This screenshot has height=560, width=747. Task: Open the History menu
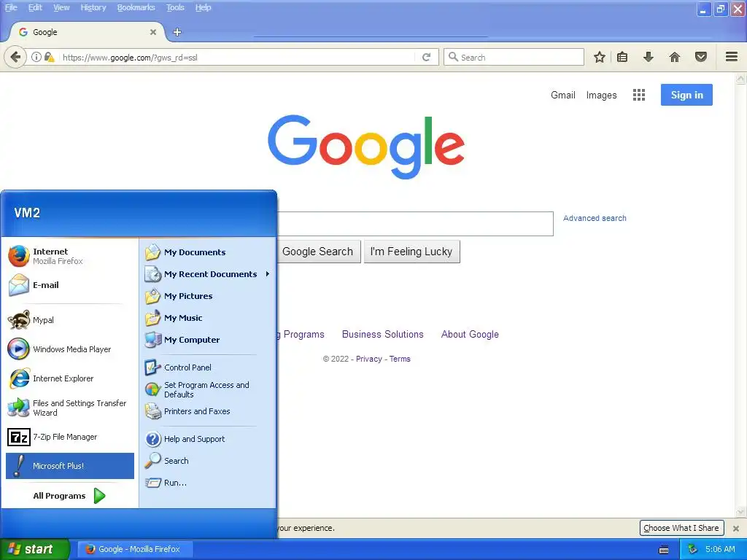click(93, 7)
